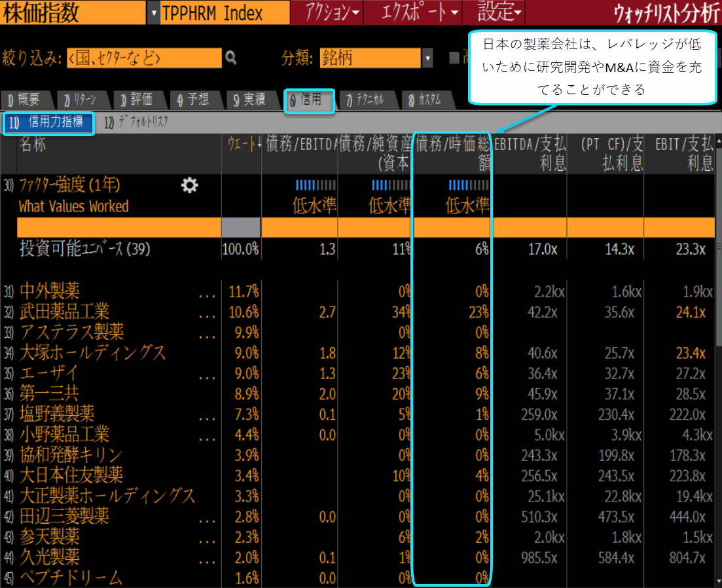Screen dimensions: 722x588
Task: Open the 第一三共 security row
Action: (x=49, y=394)
